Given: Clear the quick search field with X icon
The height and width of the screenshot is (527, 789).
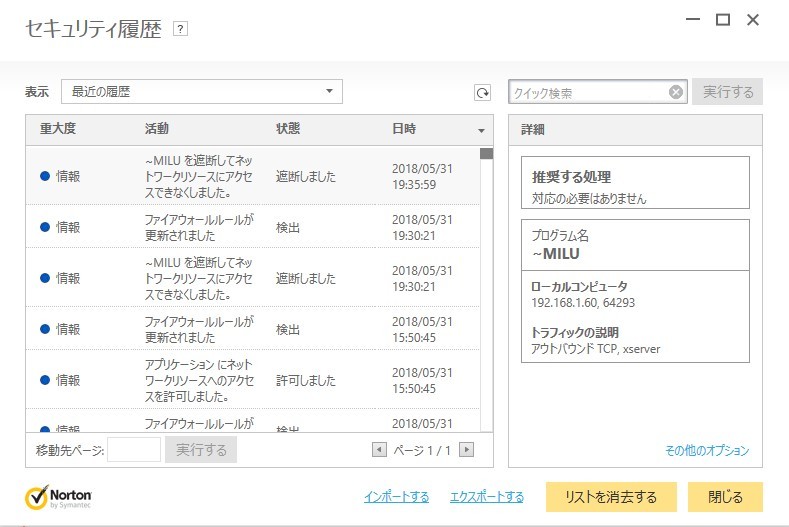Looking at the screenshot, I should tap(676, 93).
